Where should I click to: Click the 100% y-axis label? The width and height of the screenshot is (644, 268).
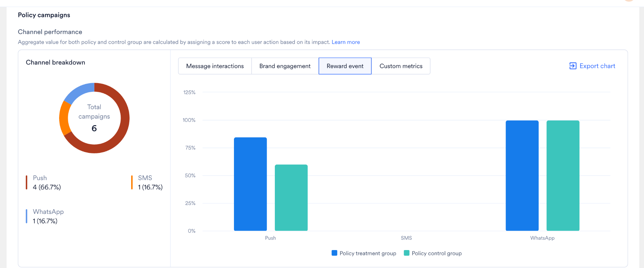click(x=189, y=120)
